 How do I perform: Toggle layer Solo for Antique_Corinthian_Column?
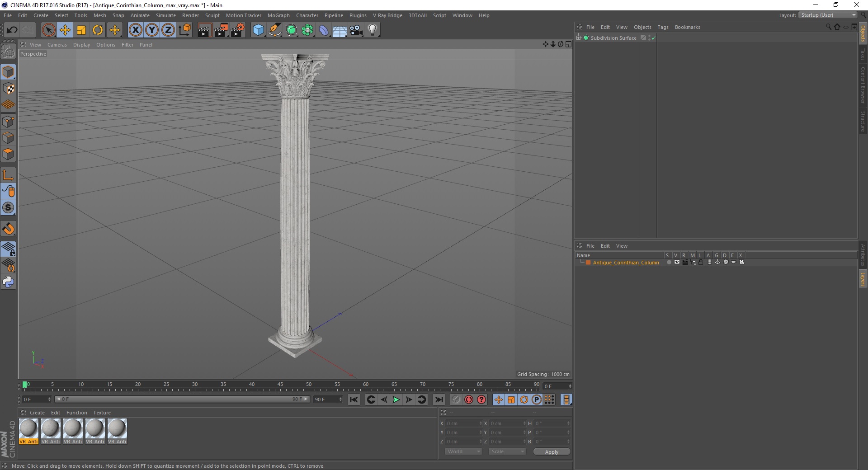[x=669, y=262]
